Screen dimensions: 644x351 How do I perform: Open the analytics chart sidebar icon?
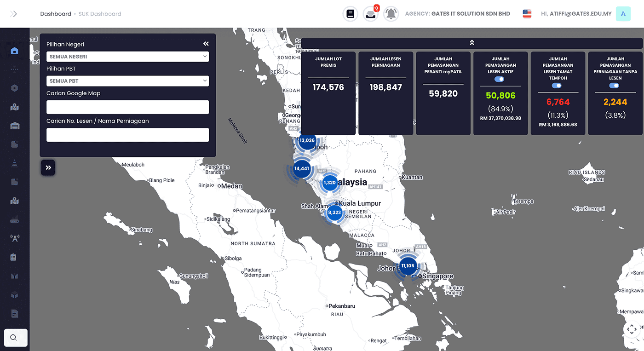[14, 276]
